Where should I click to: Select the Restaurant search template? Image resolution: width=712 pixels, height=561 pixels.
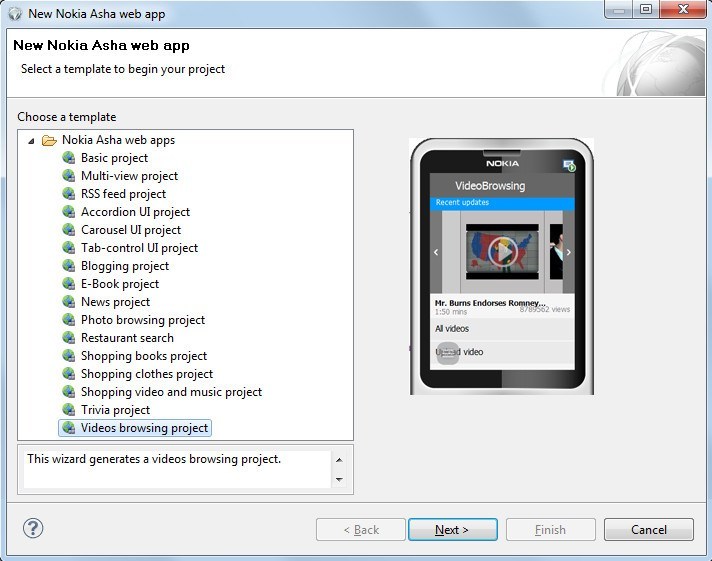click(127, 338)
